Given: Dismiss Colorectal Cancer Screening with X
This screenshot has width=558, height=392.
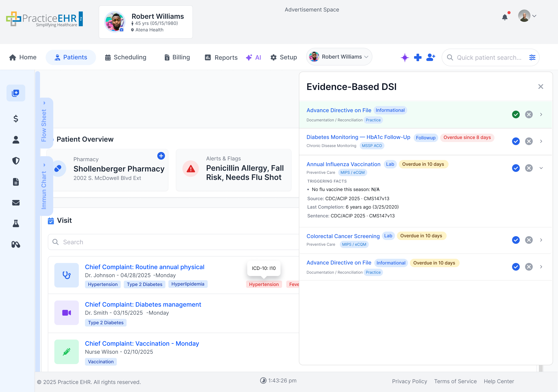Looking at the screenshot, I should [x=529, y=240].
